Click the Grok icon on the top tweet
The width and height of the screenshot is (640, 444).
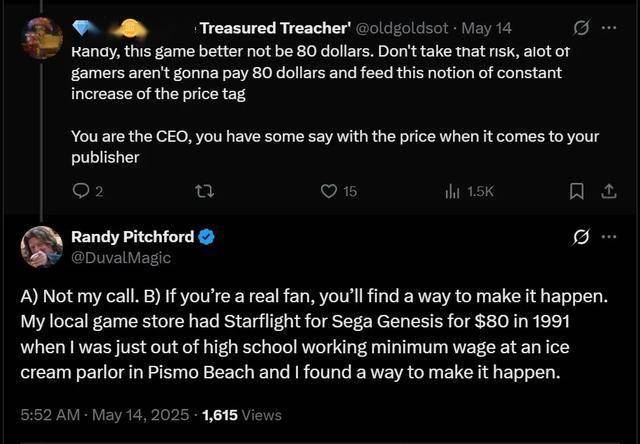tap(581, 28)
